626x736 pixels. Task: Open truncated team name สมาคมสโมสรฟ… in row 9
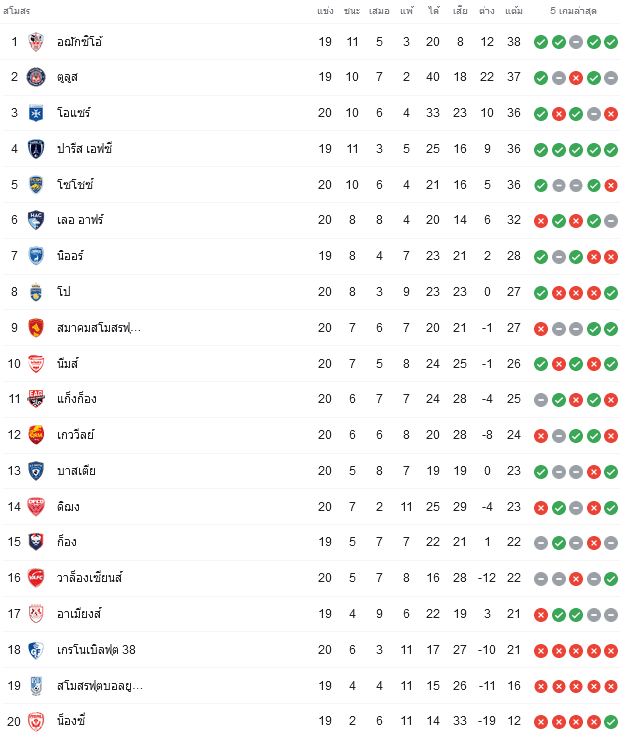point(99,328)
